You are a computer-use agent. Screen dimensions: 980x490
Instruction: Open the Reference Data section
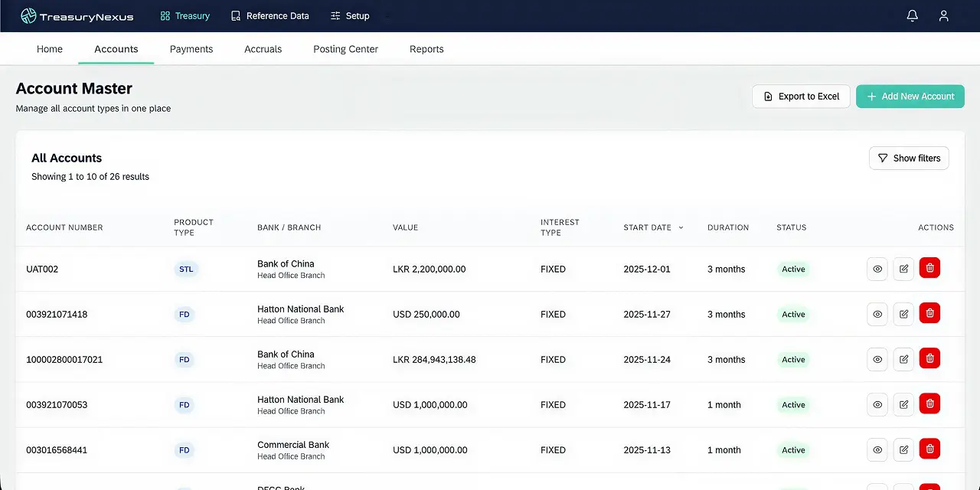[x=269, y=15]
